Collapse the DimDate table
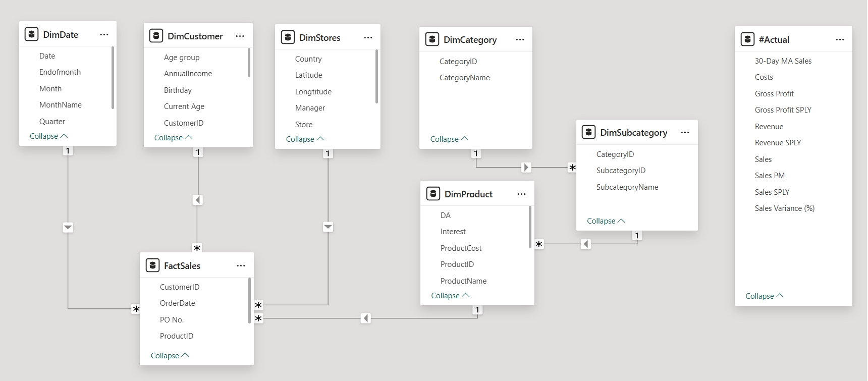This screenshot has width=868, height=381. tap(48, 136)
